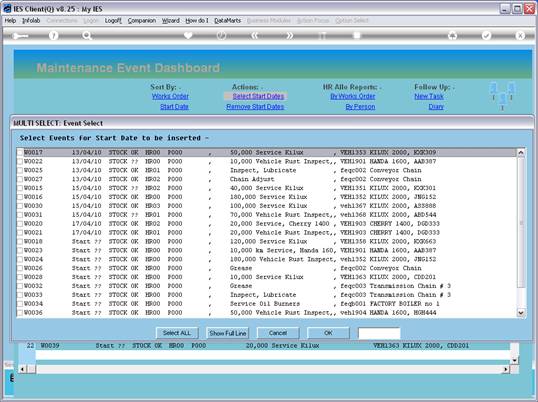538x402 pixels.
Task: Follow the Remove Start Dates link
Action: 255,107
